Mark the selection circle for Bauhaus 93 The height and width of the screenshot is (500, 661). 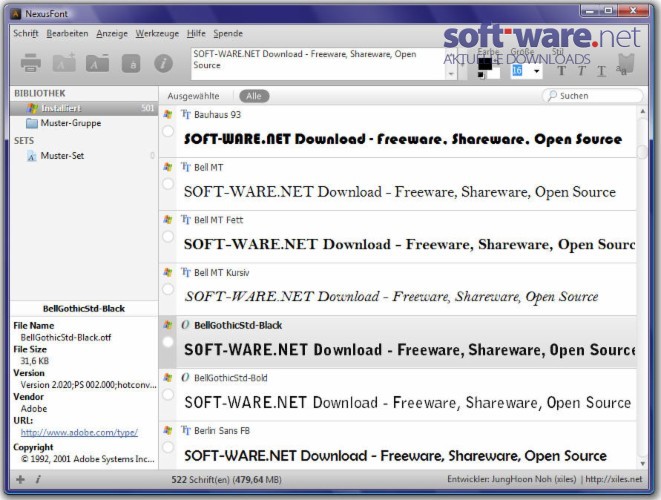[168, 131]
